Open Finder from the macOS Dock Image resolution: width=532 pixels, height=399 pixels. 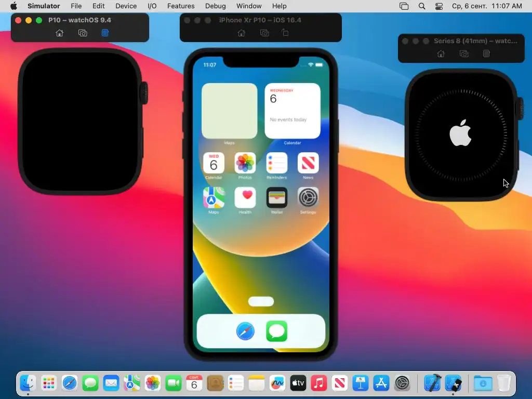tap(28, 383)
